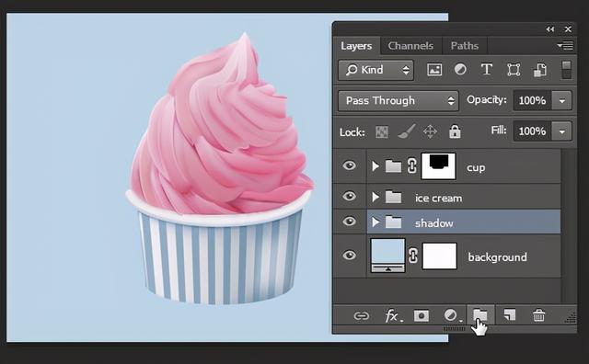Delete layer with trash icon
589x364 pixels.
click(538, 315)
